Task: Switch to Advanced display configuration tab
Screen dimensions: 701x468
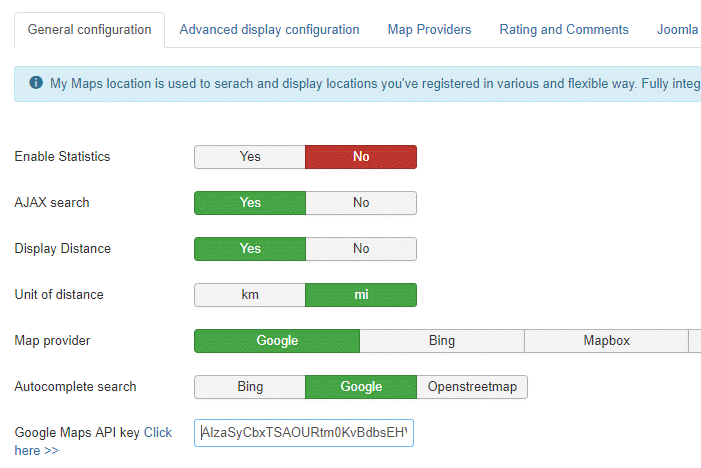Action: point(269,30)
